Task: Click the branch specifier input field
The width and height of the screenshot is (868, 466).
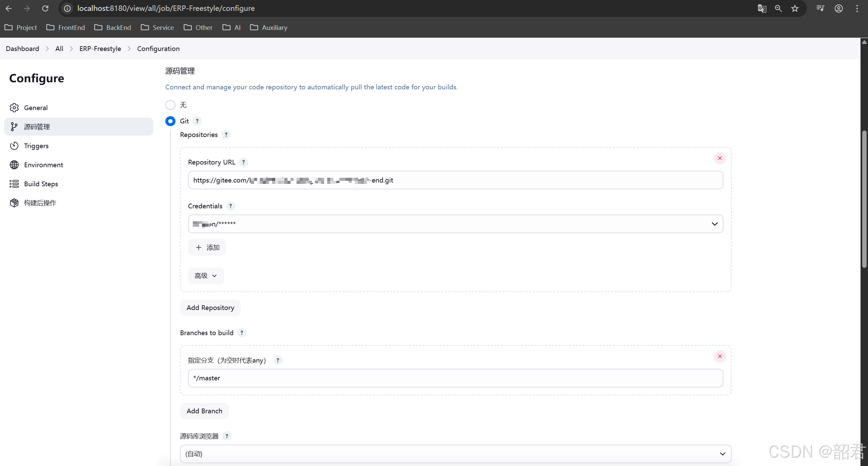Action: pyautogui.click(x=455, y=378)
